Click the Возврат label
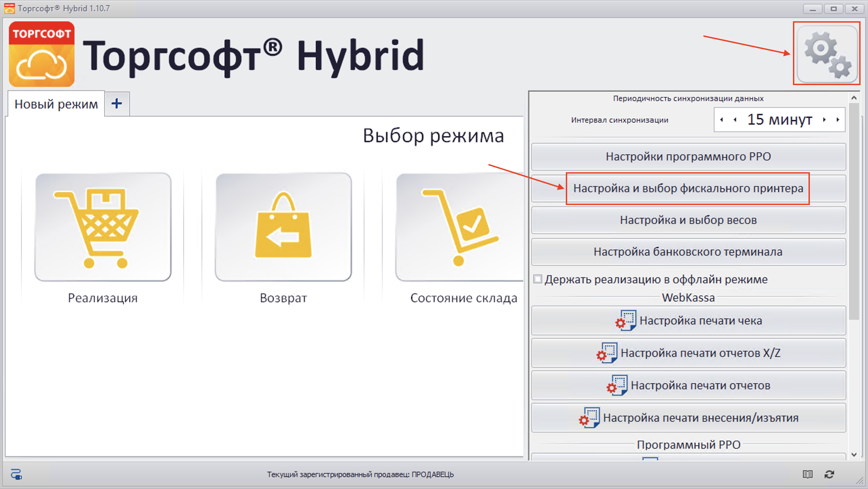This screenshot has width=868, height=489. point(283,298)
